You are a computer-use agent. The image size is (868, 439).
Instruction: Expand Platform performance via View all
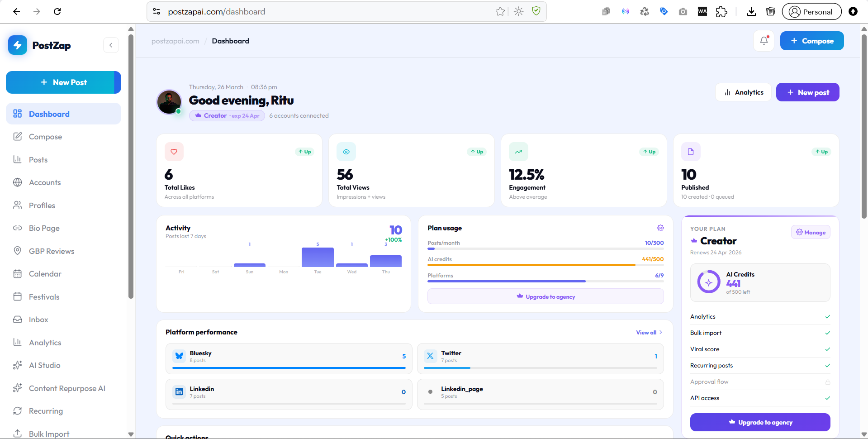pos(649,333)
